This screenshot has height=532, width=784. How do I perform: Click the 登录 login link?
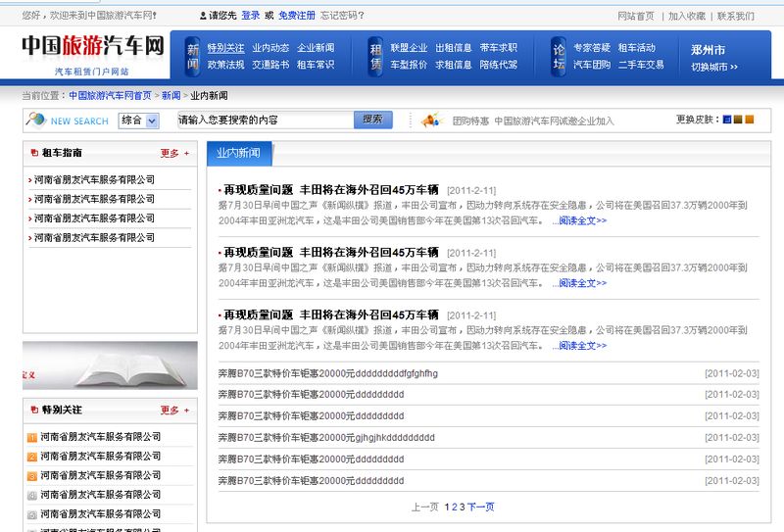tap(251, 16)
